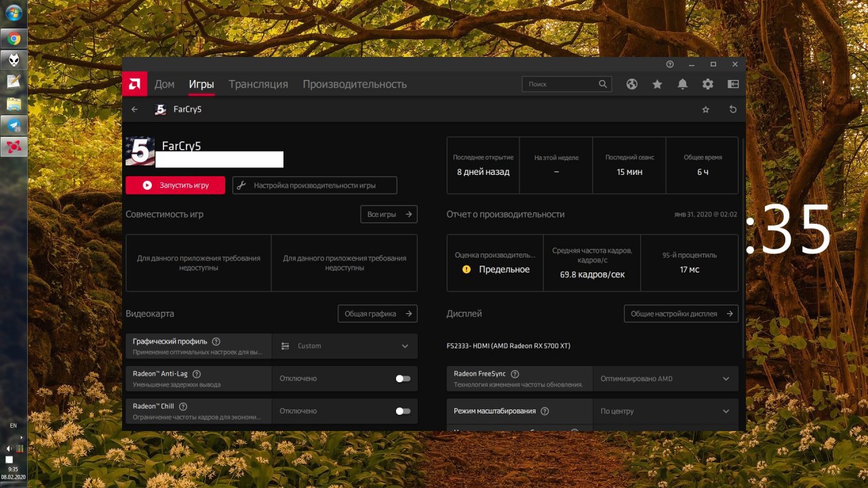Select the Игры tab

point(201,84)
